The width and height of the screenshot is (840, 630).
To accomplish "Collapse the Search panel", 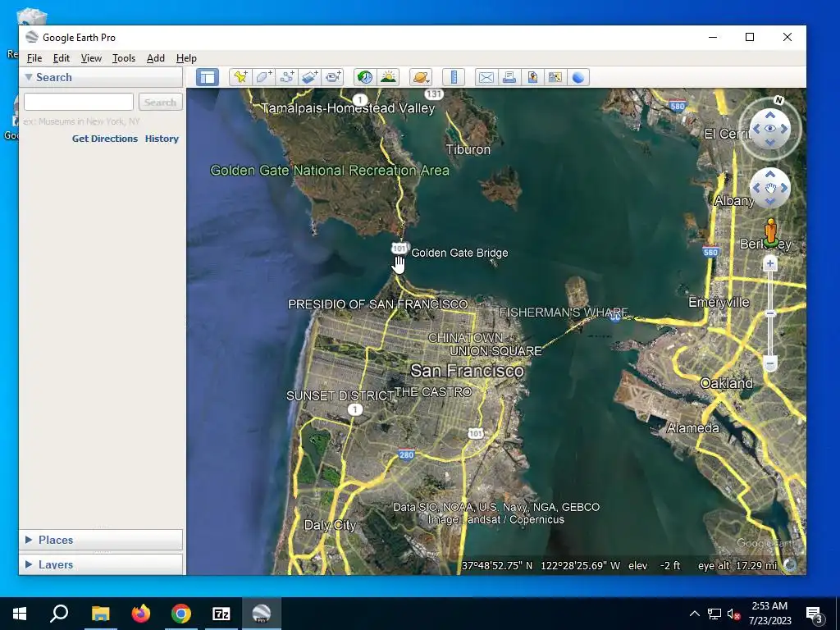I will pyautogui.click(x=29, y=77).
